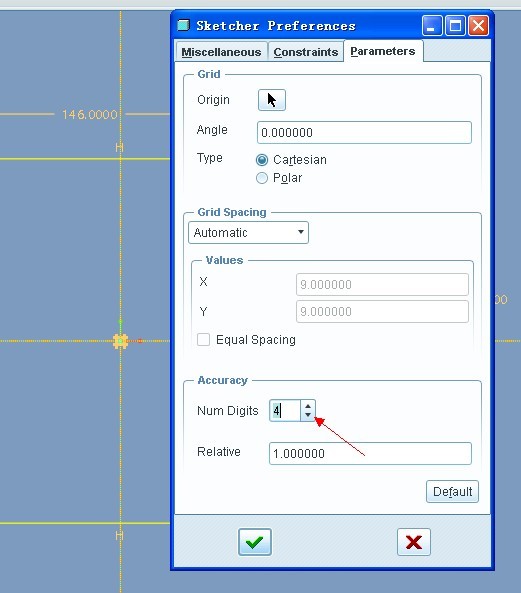The width and height of the screenshot is (521, 593).
Task: Switch to the Miscellaneous tab
Action: 221,52
